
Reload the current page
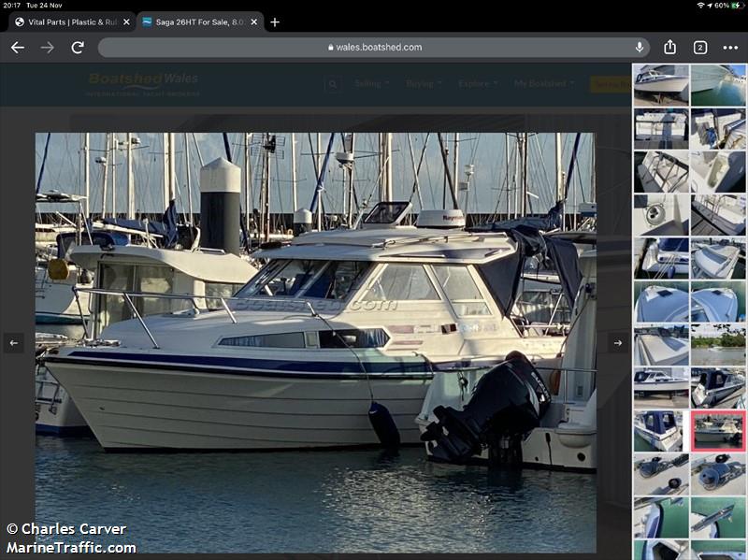click(78, 48)
